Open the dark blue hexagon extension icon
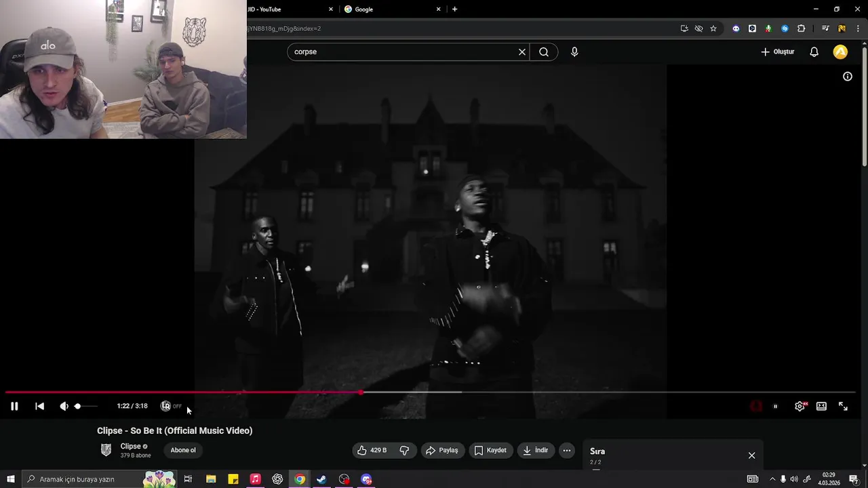 pos(752,28)
